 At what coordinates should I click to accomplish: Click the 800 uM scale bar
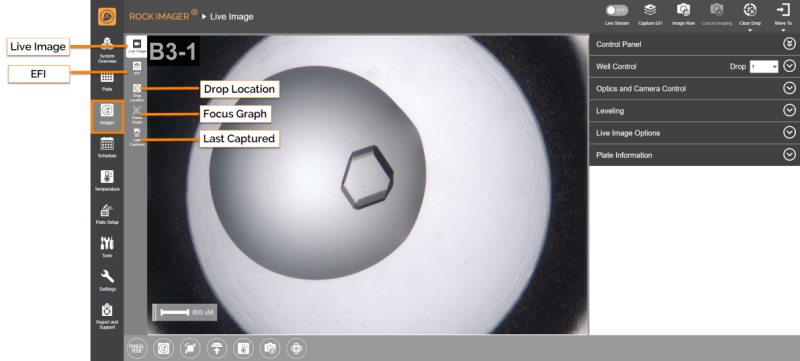(x=184, y=313)
